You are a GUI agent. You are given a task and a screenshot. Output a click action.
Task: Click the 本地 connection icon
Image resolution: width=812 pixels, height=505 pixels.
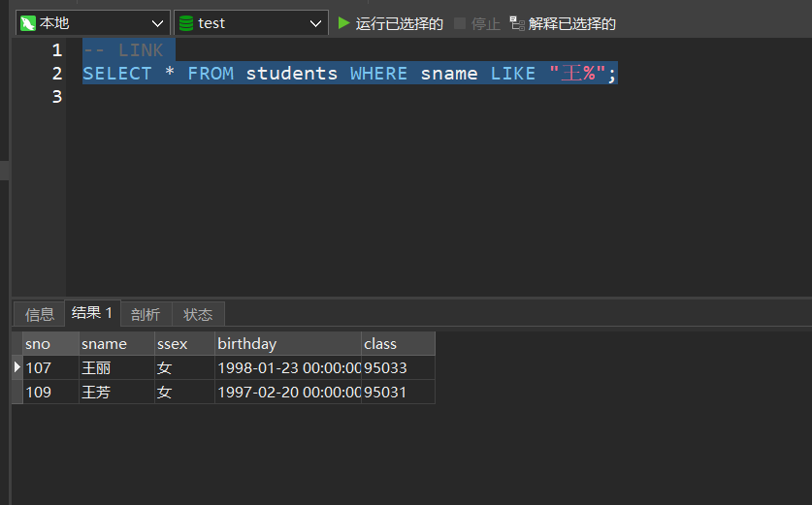(27, 23)
